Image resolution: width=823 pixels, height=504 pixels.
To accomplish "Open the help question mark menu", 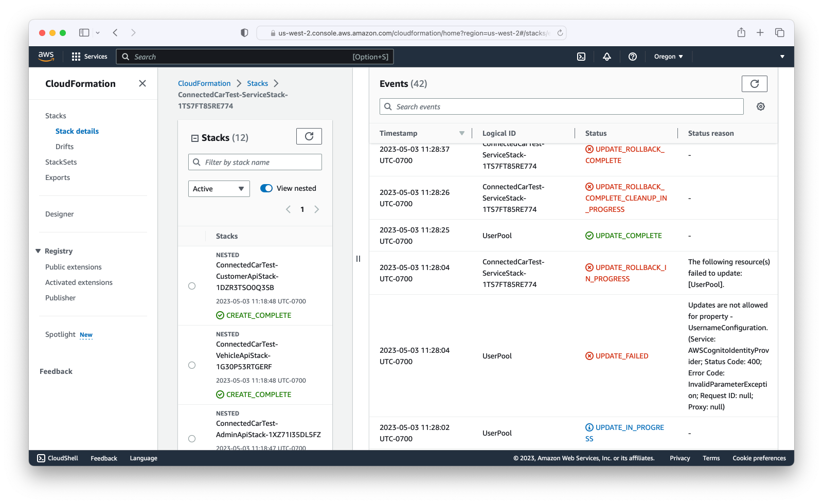I will pyautogui.click(x=633, y=57).
